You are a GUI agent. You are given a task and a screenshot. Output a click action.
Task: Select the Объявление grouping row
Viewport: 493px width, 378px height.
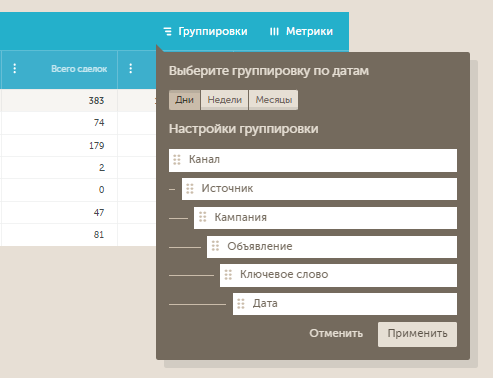click(x=332, y=247)
